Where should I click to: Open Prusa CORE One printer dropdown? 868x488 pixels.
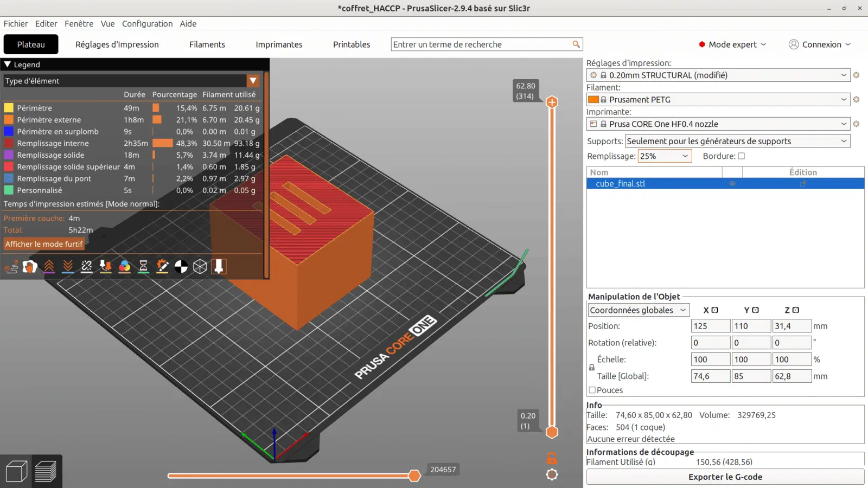pyautogui.click(x=718, y=124)
